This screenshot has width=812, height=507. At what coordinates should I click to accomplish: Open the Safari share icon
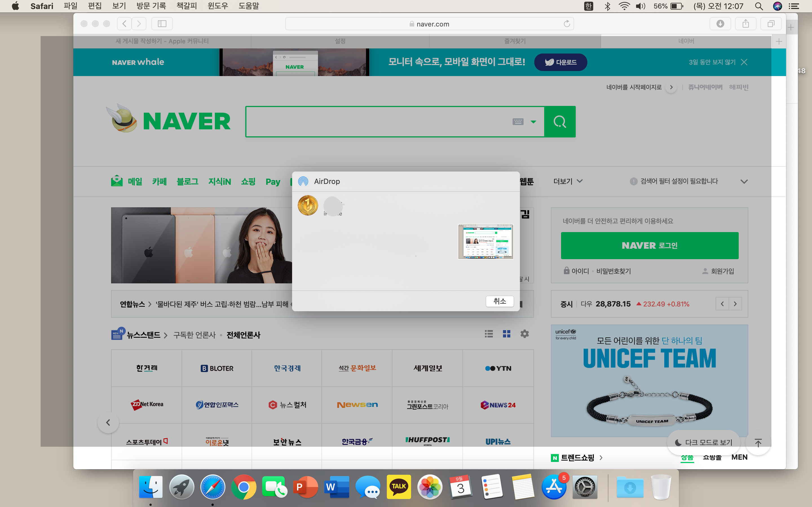(745, 23)
